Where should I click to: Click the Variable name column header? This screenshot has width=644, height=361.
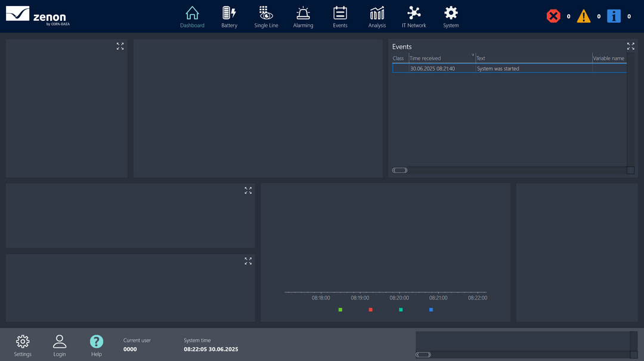point(609,58)
